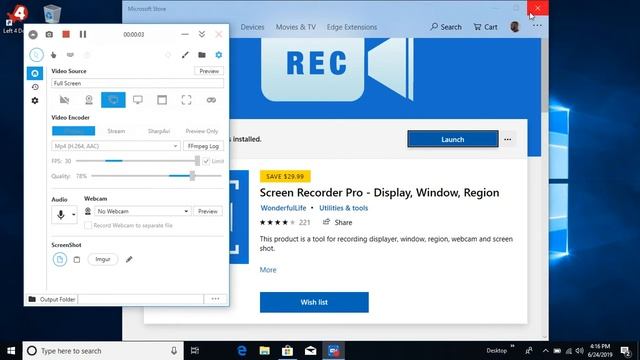Toggle screenshot image editor pencil icon
This screenshot has width=640, height=360.
[129, 259]
